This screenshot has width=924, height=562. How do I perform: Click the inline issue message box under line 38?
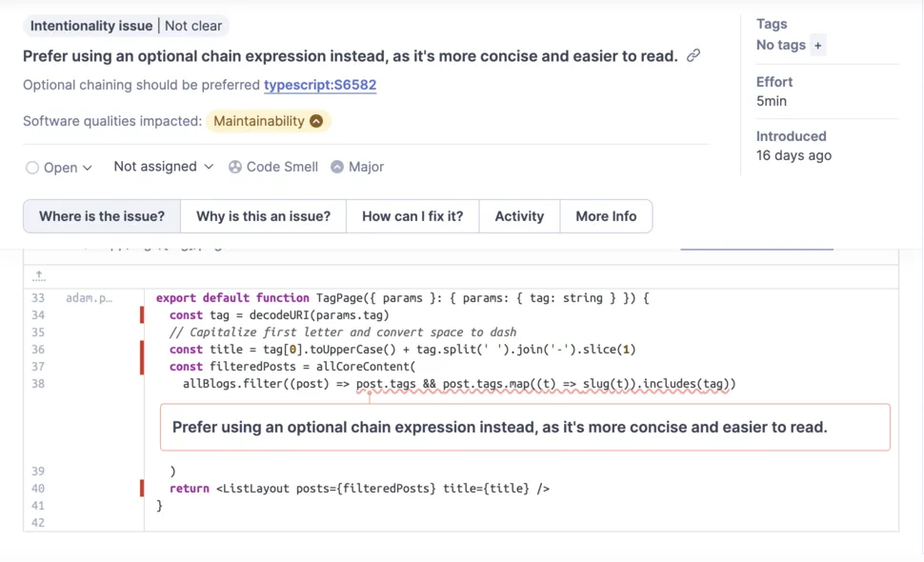[525, 427]
